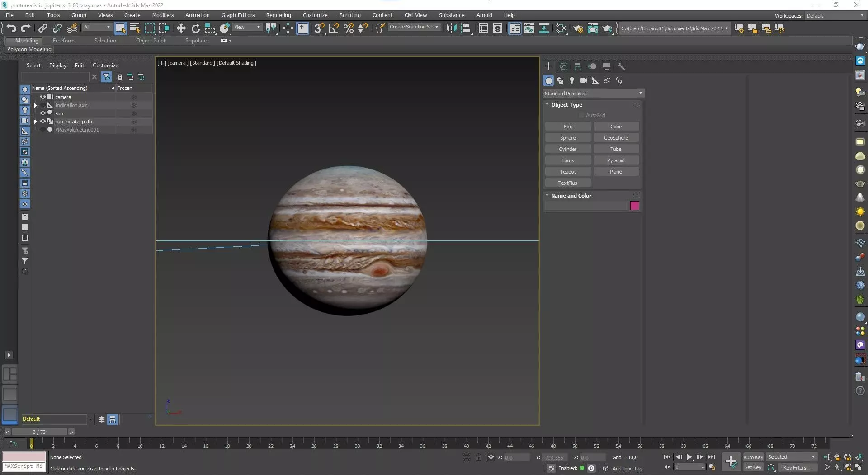Viewport: 868px width, 475px height.
Task: Click the Redo arrow icon
Action: [x=26, y=28]
